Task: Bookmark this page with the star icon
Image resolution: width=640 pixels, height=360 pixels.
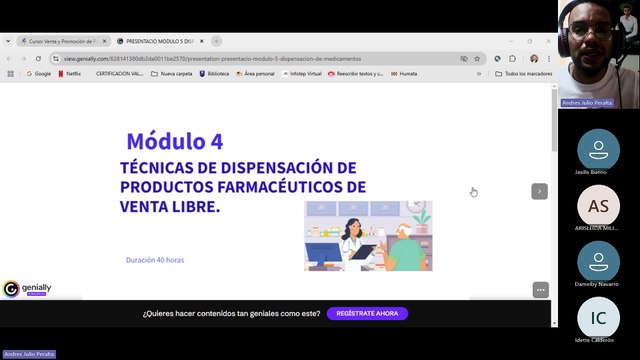Action: [477, 59]
